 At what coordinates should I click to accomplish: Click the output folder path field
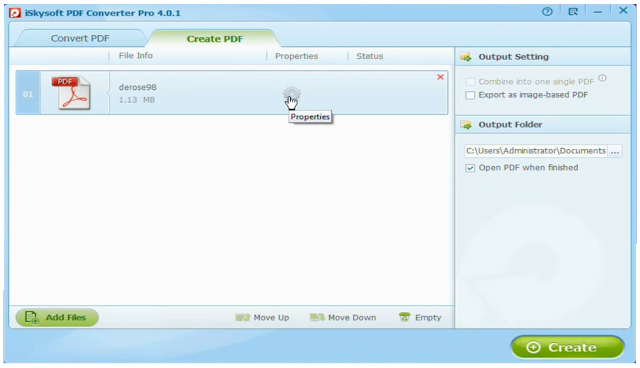tap(536, 151)
